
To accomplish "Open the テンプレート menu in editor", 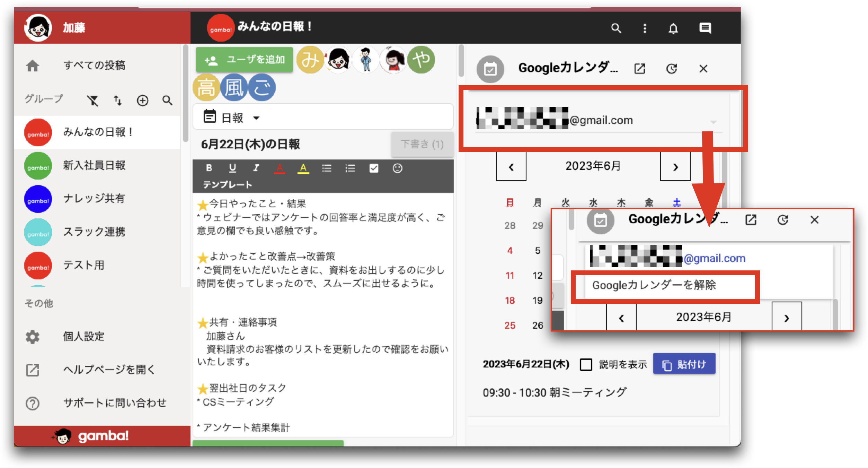I will click(227, 184).
